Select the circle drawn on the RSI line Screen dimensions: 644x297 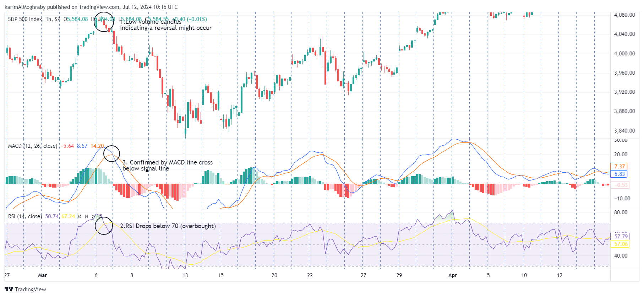pyautogui.click(x=104, y=226)
